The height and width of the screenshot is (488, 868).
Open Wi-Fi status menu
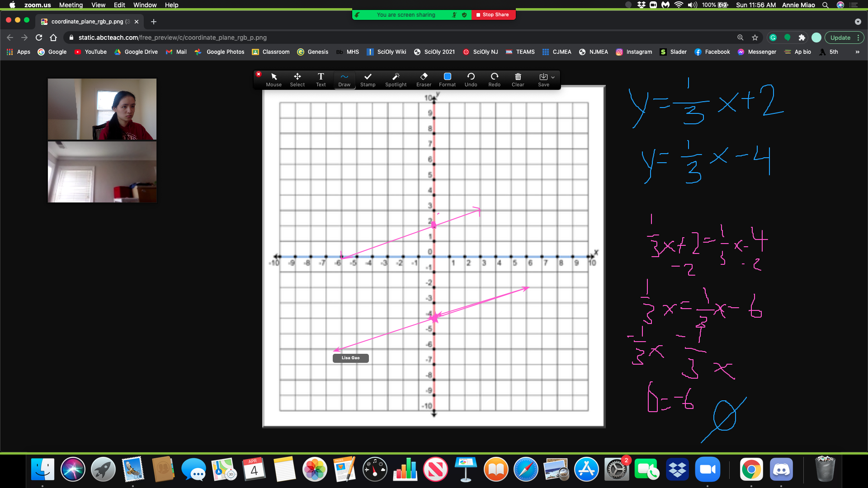click(x=679, y=5)
